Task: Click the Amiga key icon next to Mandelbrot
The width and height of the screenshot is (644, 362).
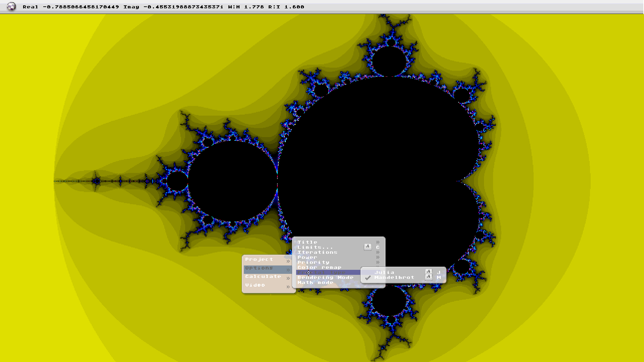Action: 429,277
